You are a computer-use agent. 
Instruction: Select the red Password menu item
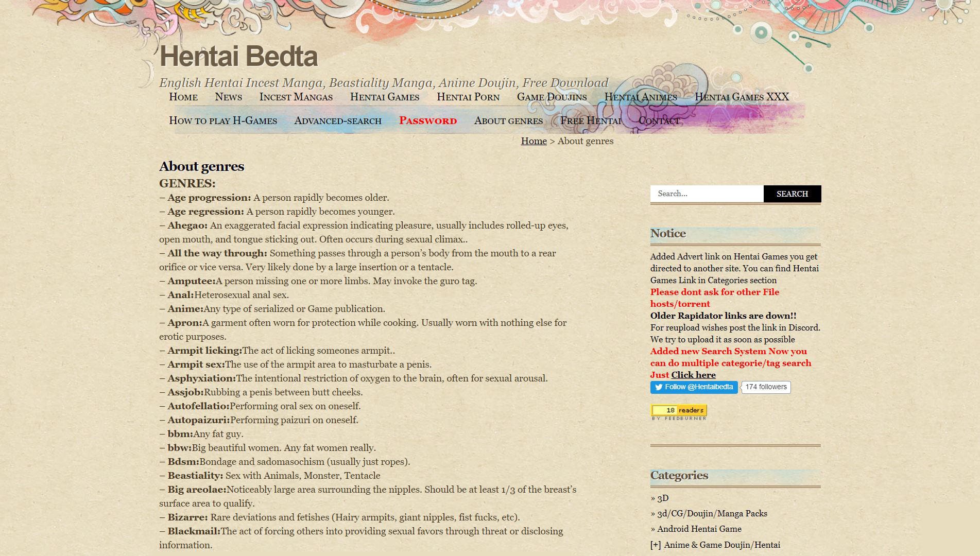(x=428, y=120)
